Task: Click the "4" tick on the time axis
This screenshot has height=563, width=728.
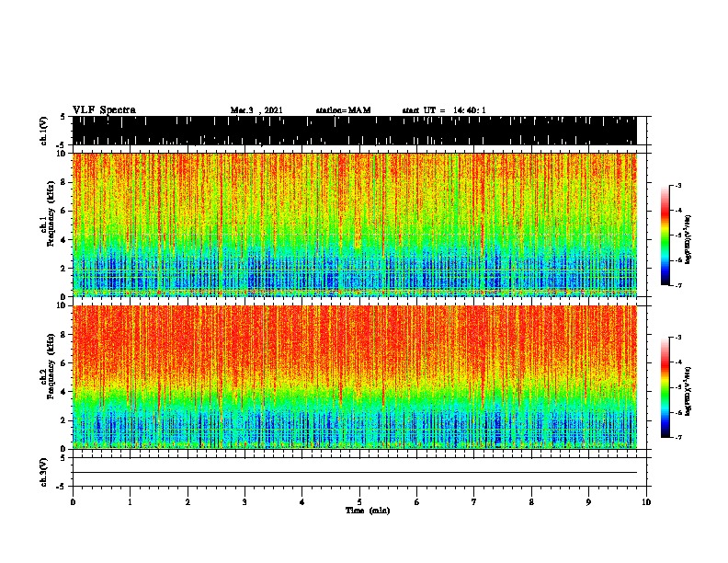Action: click(302, 502)
